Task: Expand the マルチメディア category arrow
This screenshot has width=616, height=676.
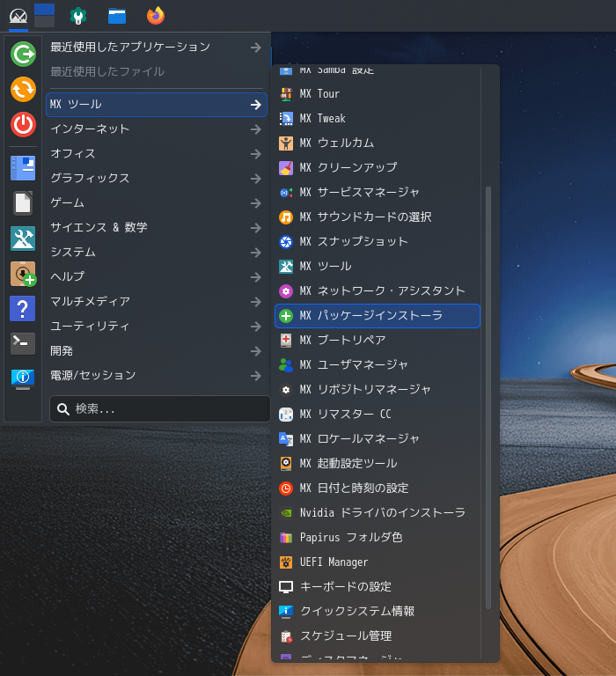Action: pos(256,302)
